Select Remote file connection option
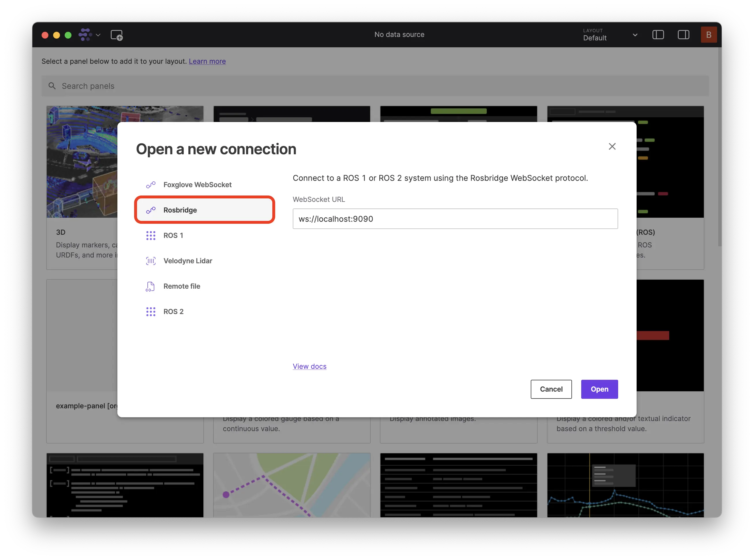Screen dimensions: 754x560 pyautogui.click(x=205, y=286)
